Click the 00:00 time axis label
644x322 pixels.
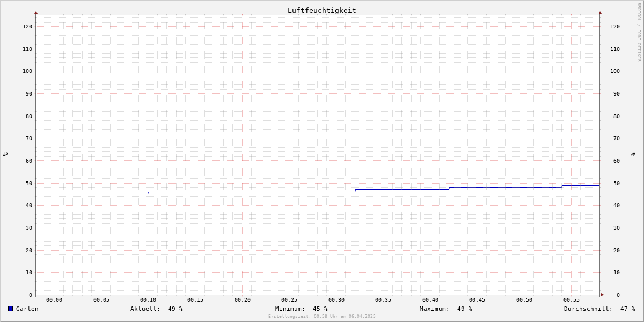coord(54,300)
